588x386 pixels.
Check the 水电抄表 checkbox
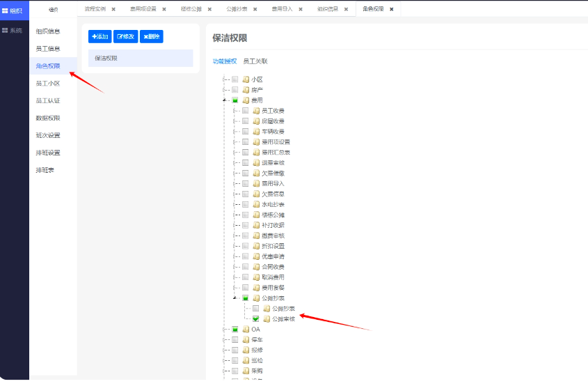coord(245,204)
